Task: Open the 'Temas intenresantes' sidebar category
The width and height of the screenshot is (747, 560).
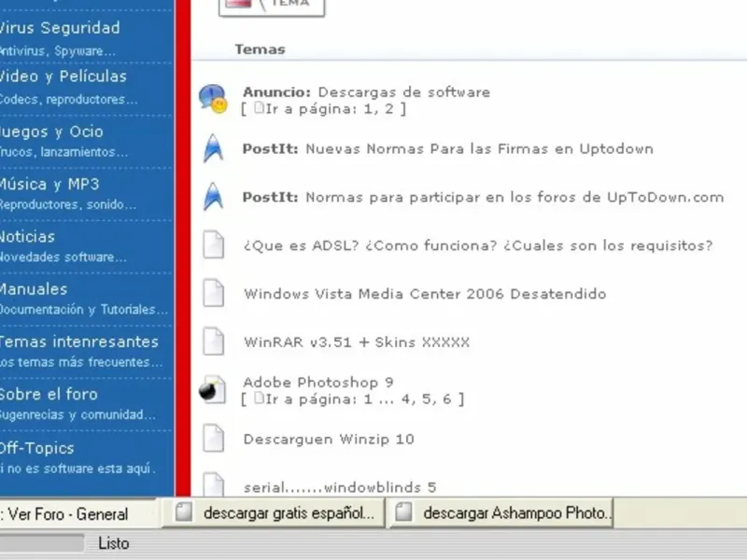Action: [x=79, y=342]
